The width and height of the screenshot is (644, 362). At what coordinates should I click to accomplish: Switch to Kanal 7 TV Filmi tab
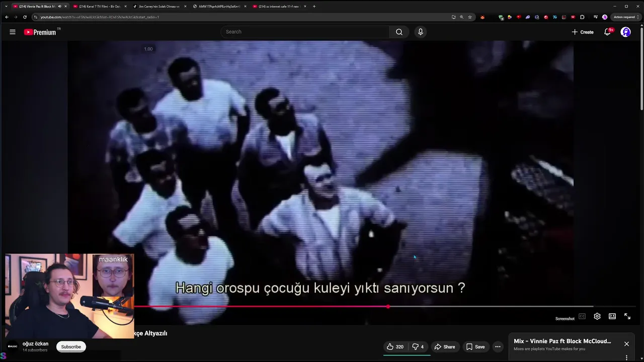(x=99, y=6)
